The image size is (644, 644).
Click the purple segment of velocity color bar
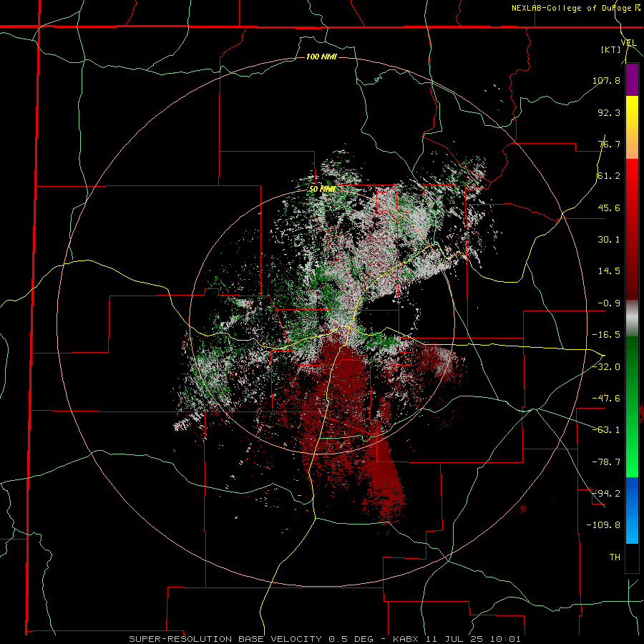click(x=632, y=80)
